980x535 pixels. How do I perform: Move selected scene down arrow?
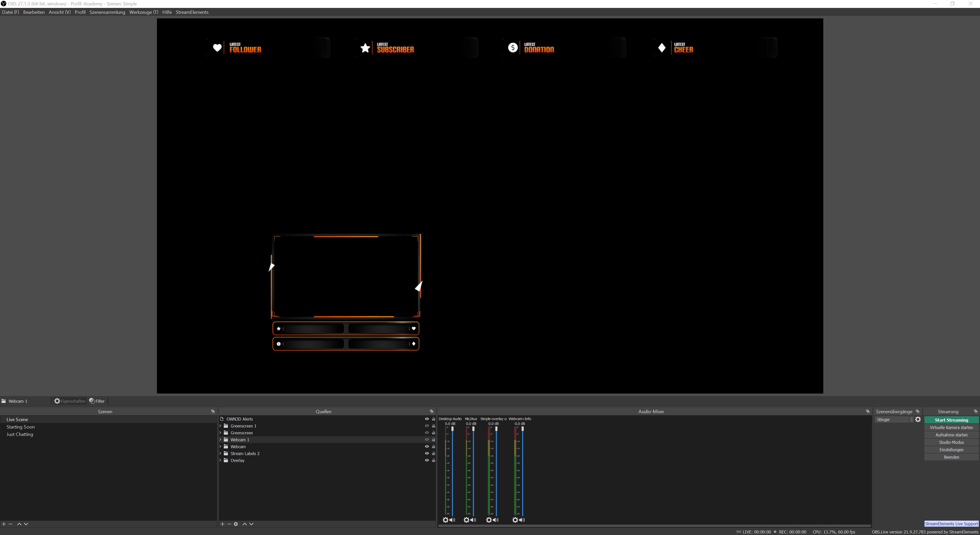point(26,524)
